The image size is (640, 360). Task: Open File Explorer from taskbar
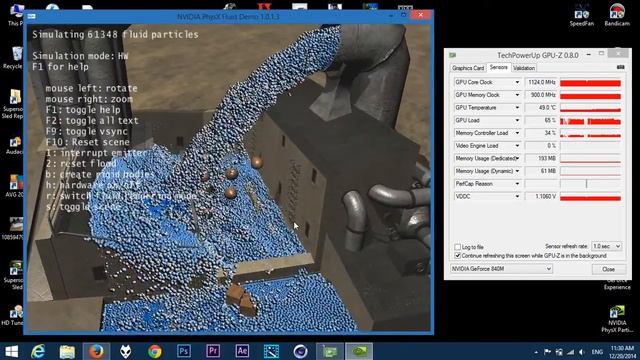click(67, 351)
